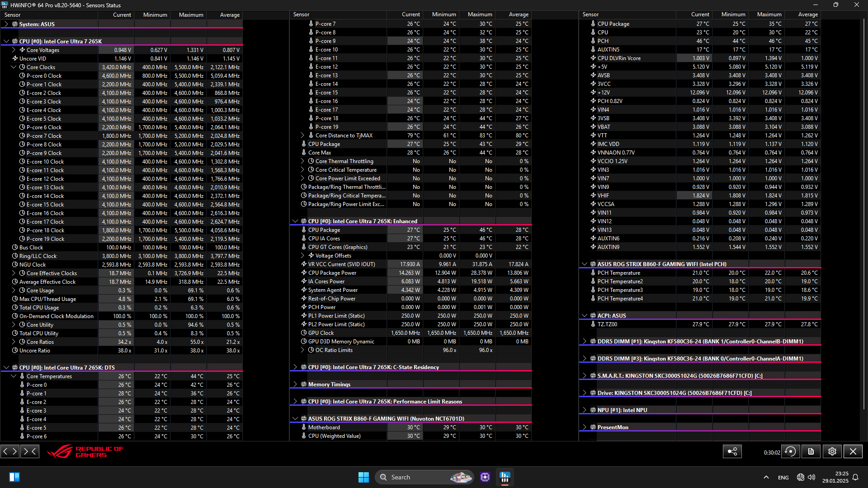Open the sensor settings gear icon
Screen dimensions: 868x488
pos(832,451)
